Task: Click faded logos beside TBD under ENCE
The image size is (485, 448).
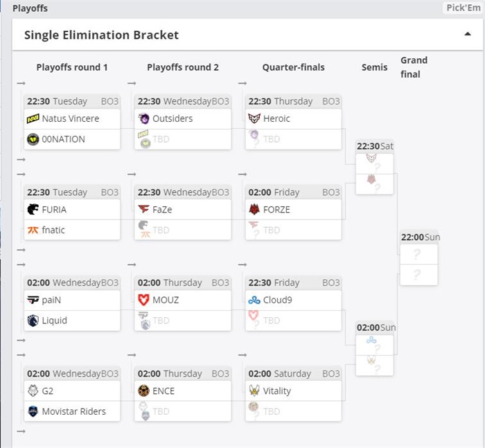Action: click(144, 411)
